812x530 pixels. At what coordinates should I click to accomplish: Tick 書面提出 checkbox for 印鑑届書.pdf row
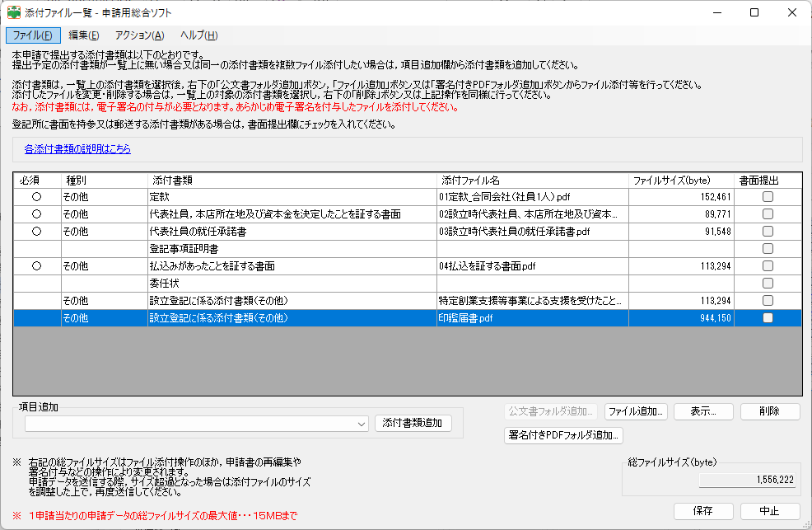point(768,318)
